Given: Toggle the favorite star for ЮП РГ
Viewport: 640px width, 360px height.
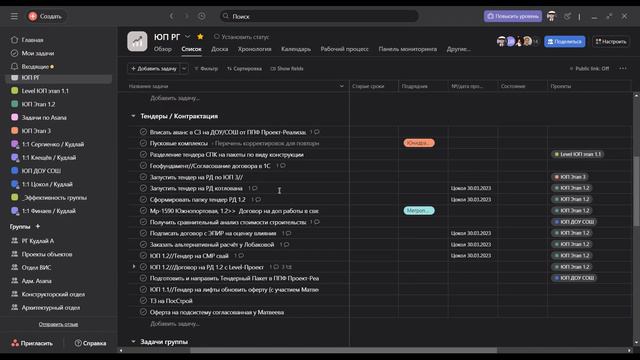Looking at the screenshot, I should [x=200, y=37].
